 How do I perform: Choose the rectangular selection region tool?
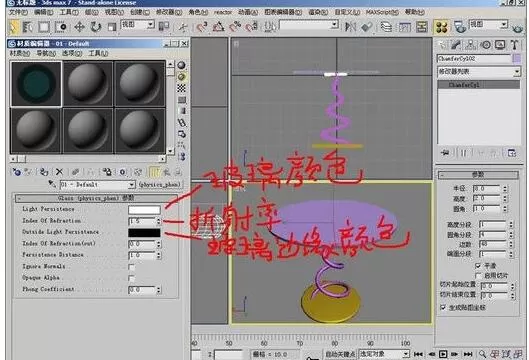[44, 27]
